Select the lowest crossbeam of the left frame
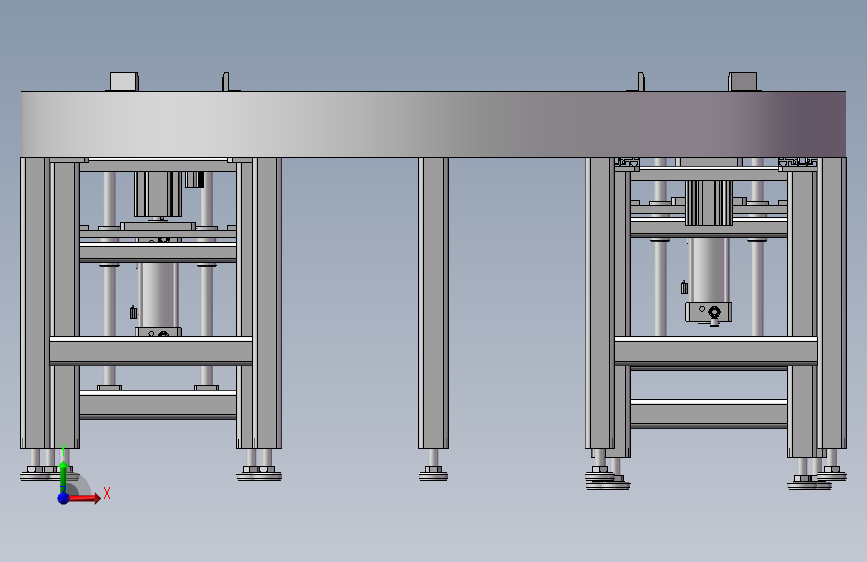 (158, 404)
